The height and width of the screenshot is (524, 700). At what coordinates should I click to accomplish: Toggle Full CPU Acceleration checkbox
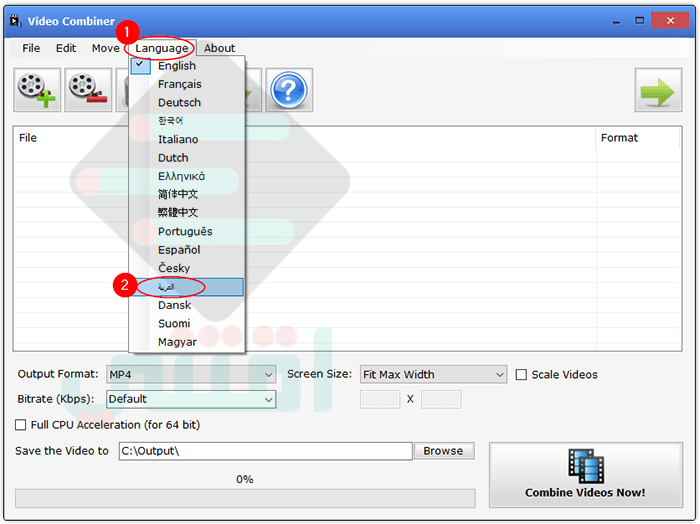(21, 424)
